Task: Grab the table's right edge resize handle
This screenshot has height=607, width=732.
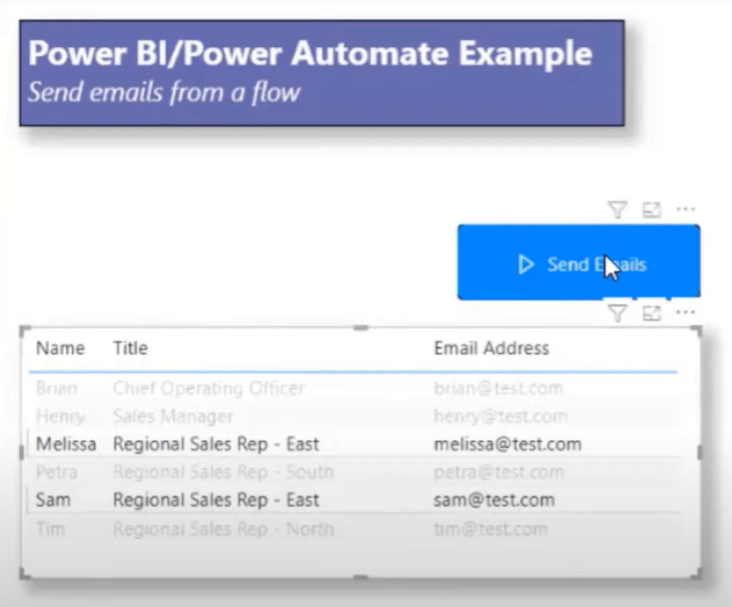Action: 699,452
